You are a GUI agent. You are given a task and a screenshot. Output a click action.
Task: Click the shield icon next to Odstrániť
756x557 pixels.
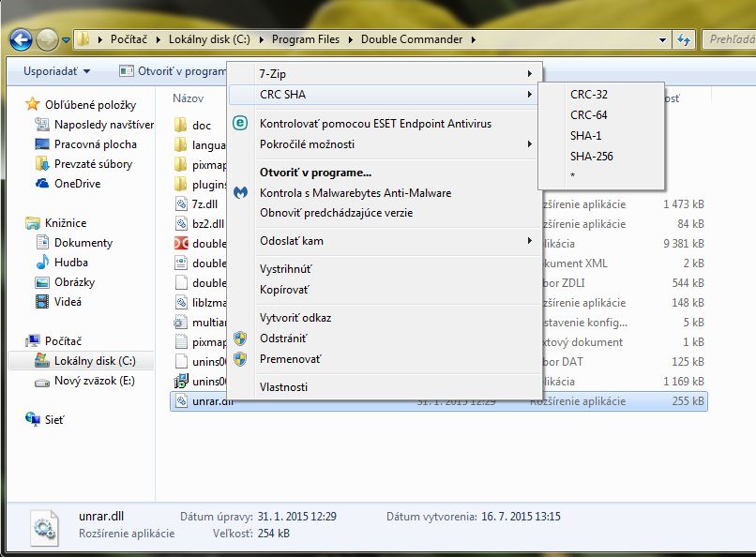pos(240,339)
